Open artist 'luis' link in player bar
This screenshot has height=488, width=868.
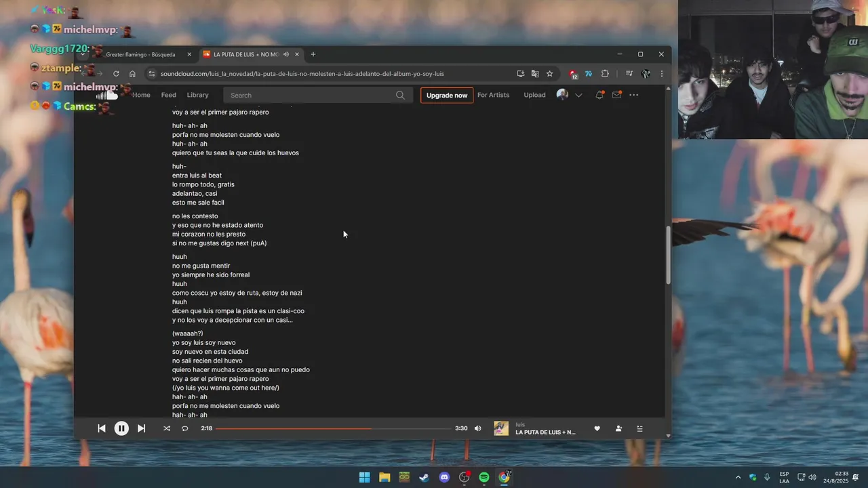(520, 425)
